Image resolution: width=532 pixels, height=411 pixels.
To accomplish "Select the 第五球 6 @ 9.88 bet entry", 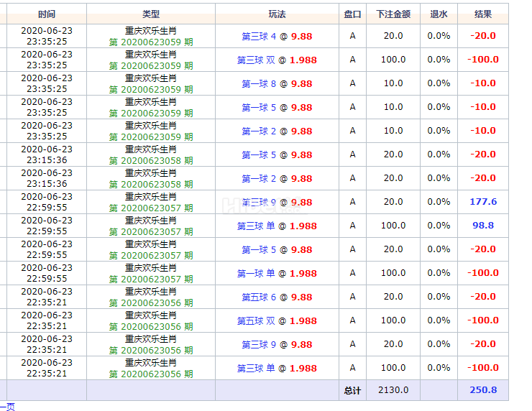I will pos(277,297).
